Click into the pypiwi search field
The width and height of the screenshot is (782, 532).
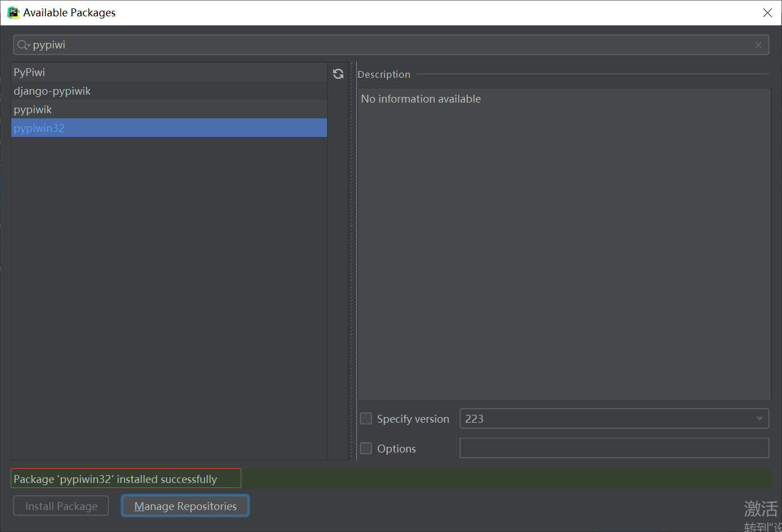391,45
